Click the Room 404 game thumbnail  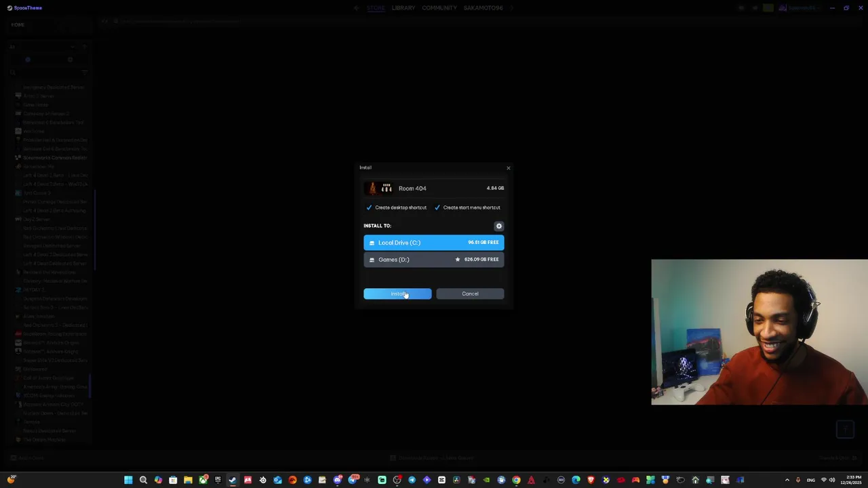click(x=379, y=188)
